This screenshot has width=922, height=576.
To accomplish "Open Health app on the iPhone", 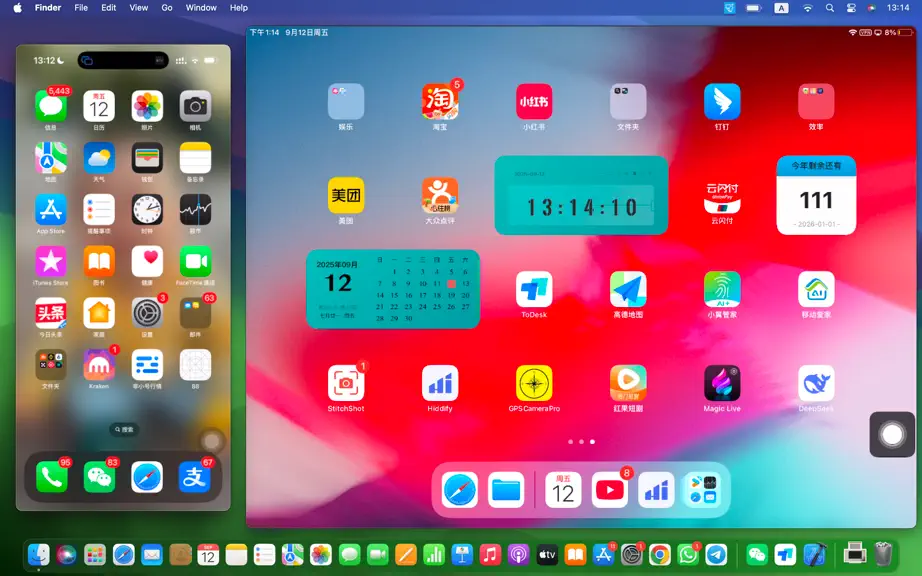I will pos(147,262).
